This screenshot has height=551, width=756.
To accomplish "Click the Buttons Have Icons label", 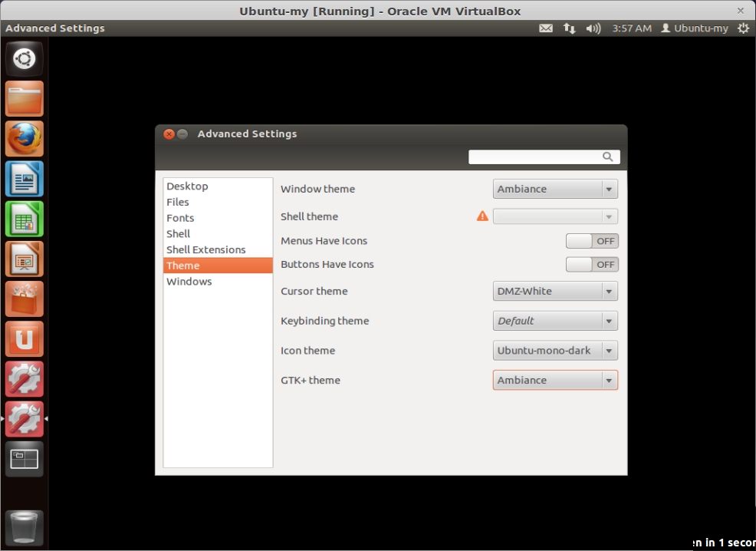I will pyautogui.click(x=327, y=265).
